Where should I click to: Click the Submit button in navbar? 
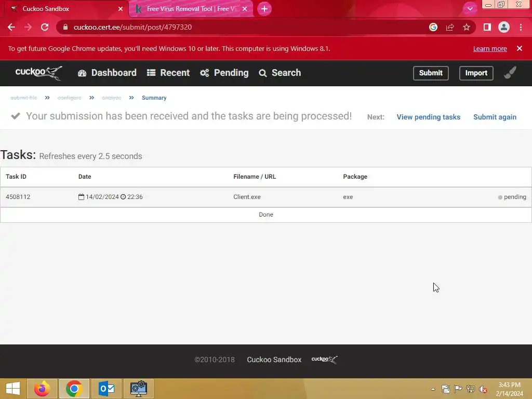point(431,73)
